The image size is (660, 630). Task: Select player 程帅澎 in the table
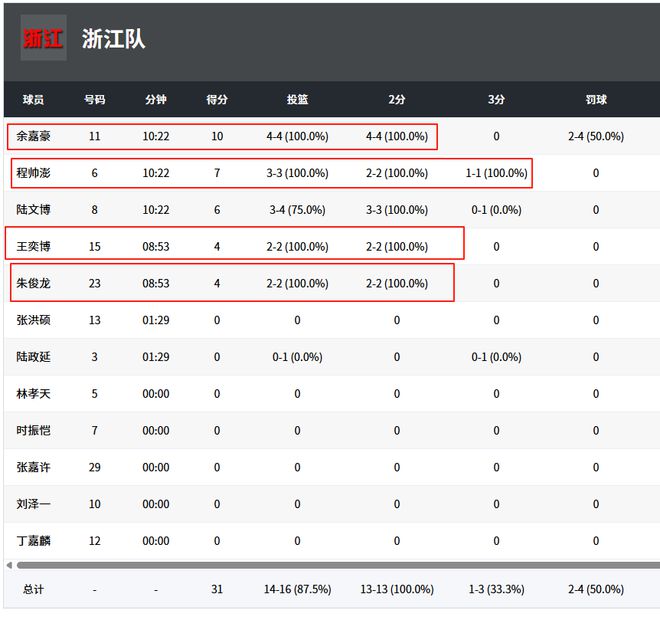(33, 173)
